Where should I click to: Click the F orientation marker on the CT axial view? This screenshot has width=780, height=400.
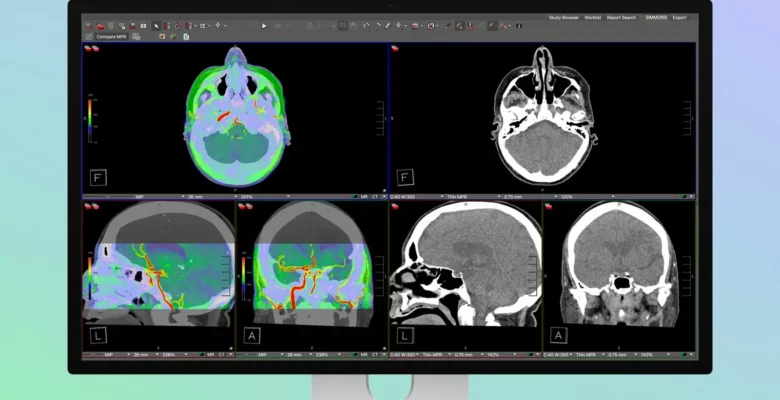405,177
